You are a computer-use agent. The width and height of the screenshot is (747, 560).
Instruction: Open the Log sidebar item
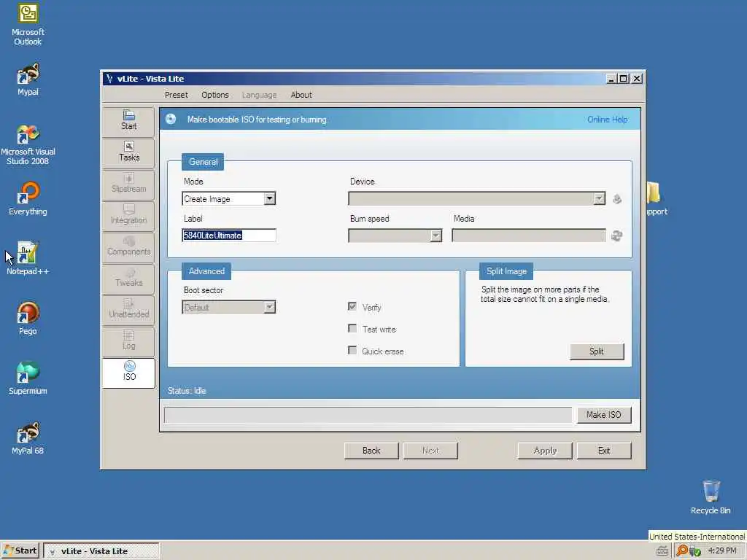click(x=128, y=341)
